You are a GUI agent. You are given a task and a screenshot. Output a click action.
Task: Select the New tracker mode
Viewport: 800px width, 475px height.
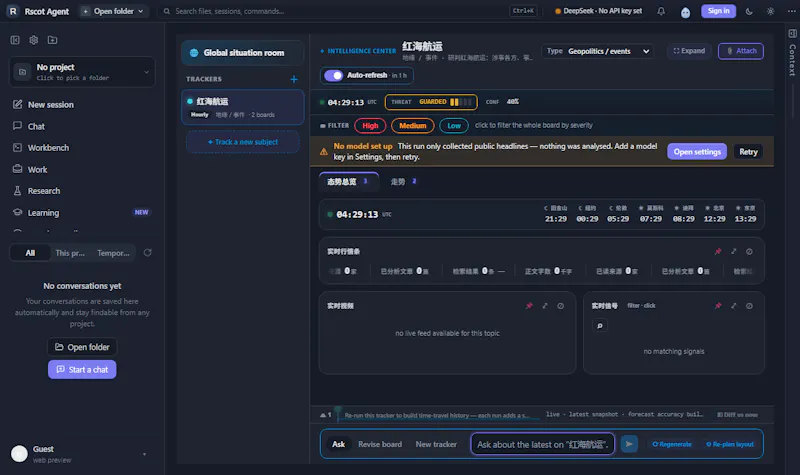436,444
